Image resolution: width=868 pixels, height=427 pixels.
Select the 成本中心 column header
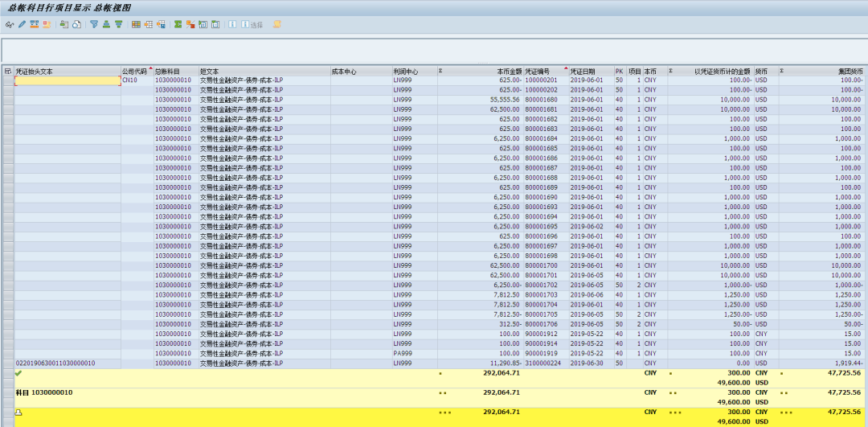pos(362,72)
